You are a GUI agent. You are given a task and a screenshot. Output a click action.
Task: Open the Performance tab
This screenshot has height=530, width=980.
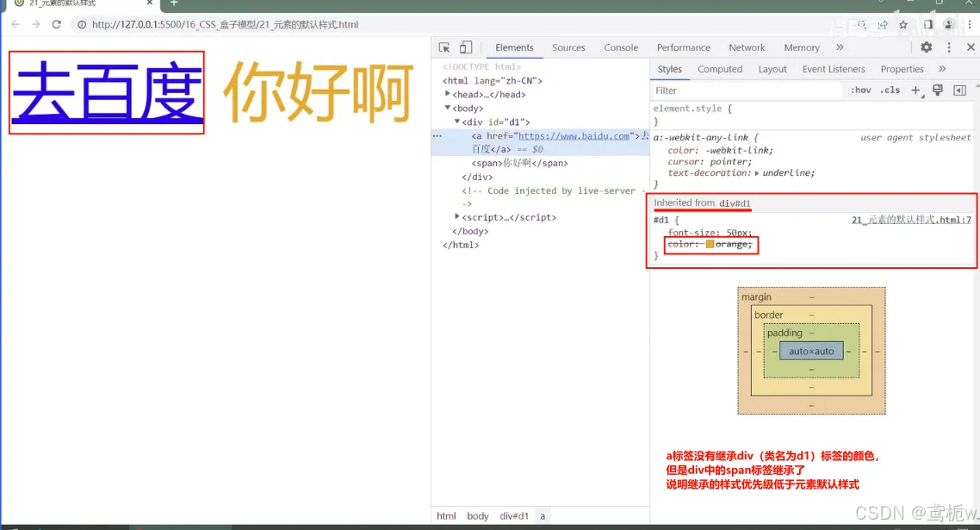coord(683,47)
